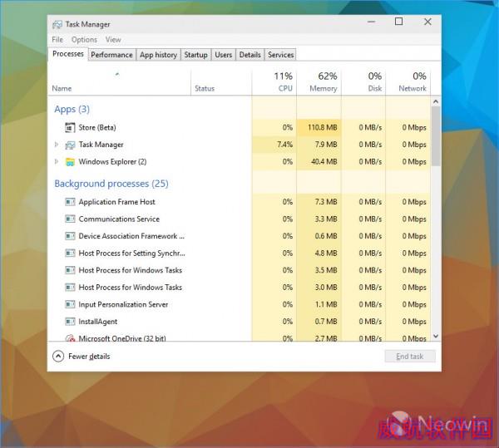Minimize the Task Manager window
499x448 pixels.
(x=371, y=22)
